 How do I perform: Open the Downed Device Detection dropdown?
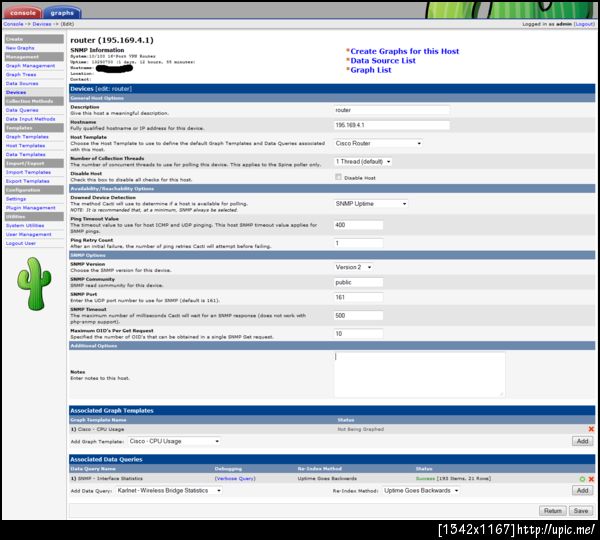(371, 204)
